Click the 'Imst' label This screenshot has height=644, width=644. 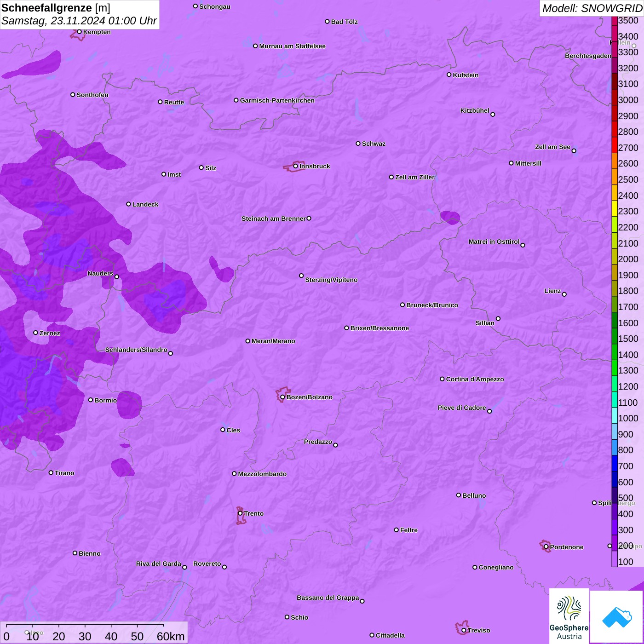pyautogui.click(x=174, y=174)
